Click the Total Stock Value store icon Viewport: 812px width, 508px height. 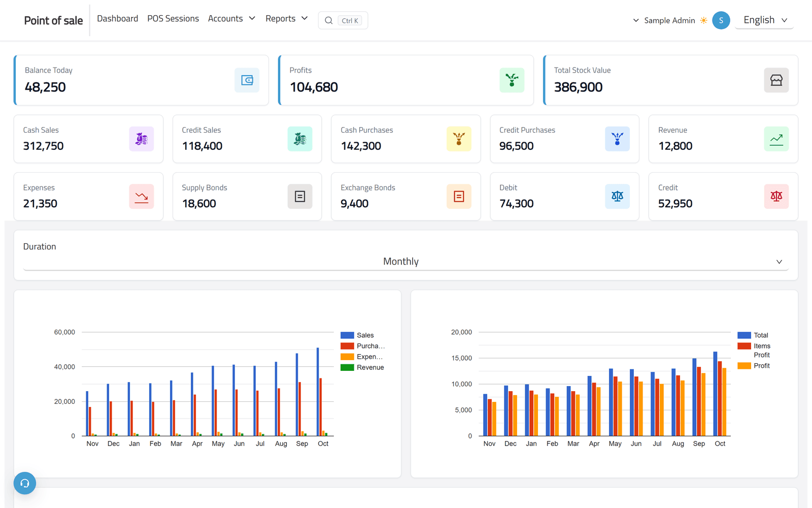776,80
